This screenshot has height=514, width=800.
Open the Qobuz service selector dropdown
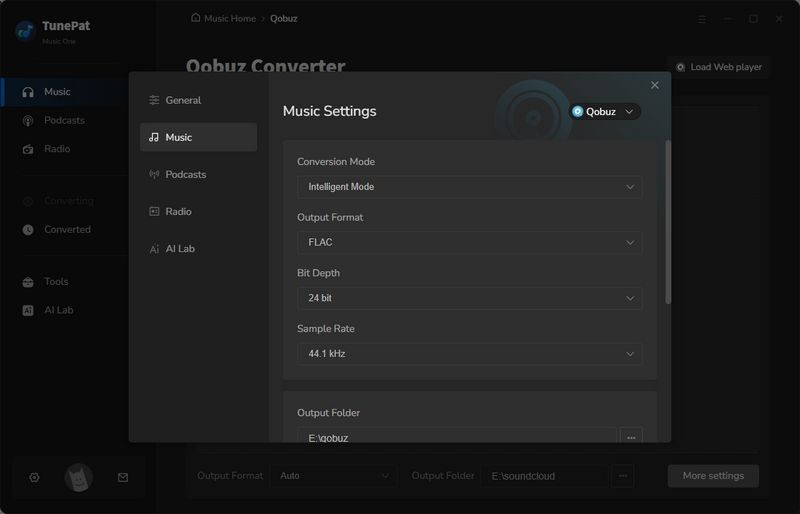[604, 112]
